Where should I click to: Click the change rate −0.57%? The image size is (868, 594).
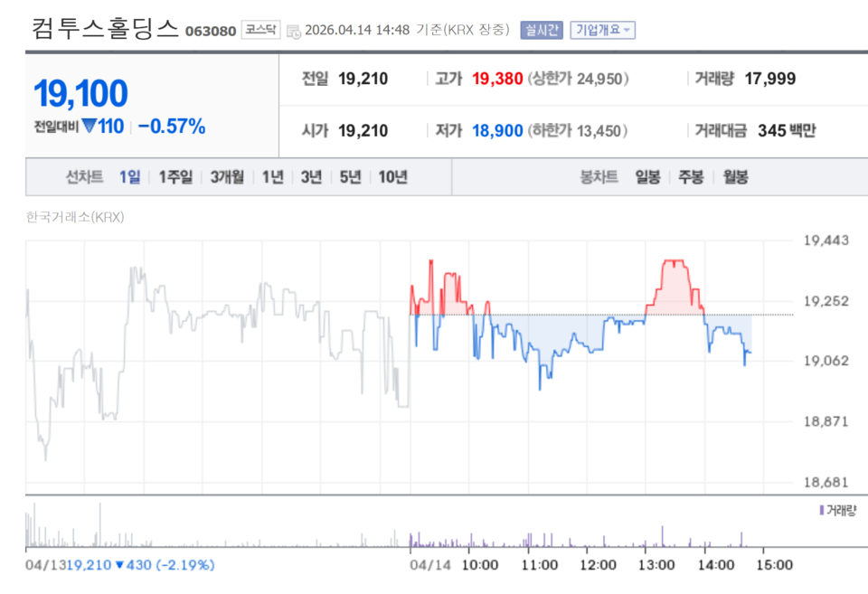click(172, 127)
